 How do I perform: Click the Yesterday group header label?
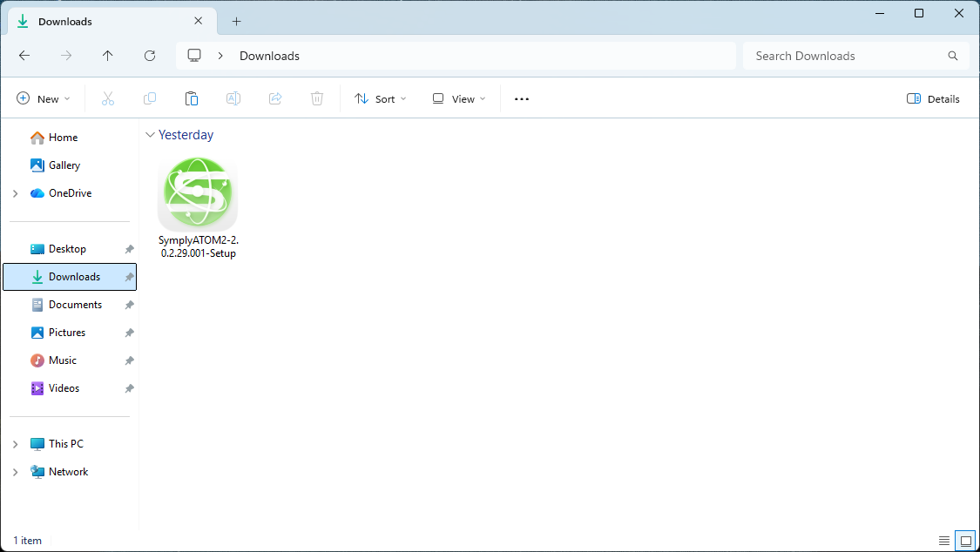point(186,135)
